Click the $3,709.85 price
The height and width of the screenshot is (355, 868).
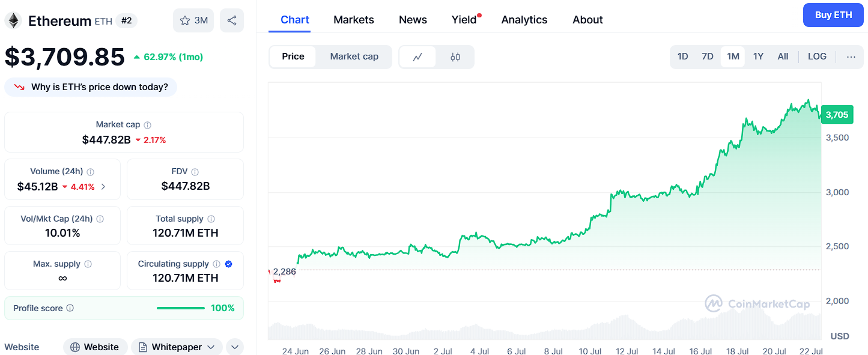pyautogui.click(x=65, y=56)
